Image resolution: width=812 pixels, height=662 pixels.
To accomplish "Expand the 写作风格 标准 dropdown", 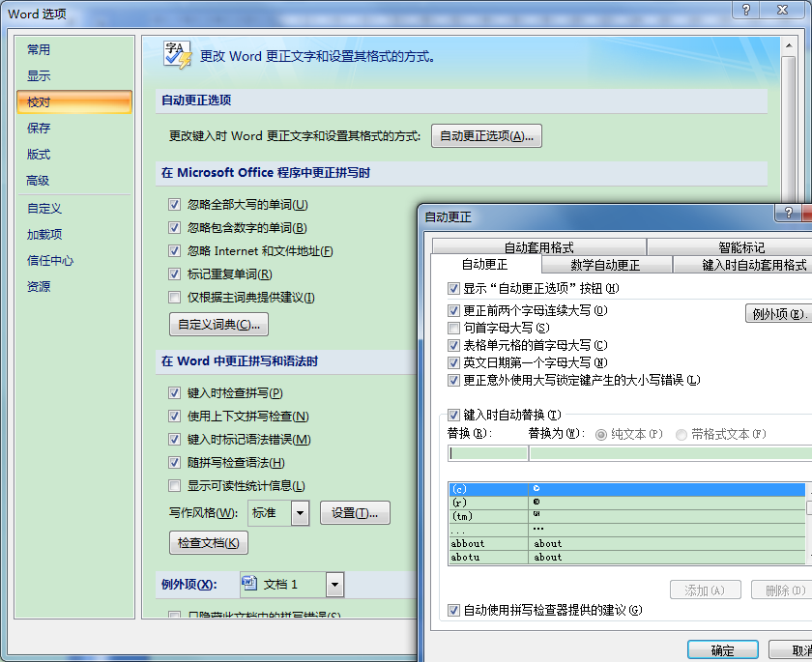I will pyautogui.click(x=300, y=513).
